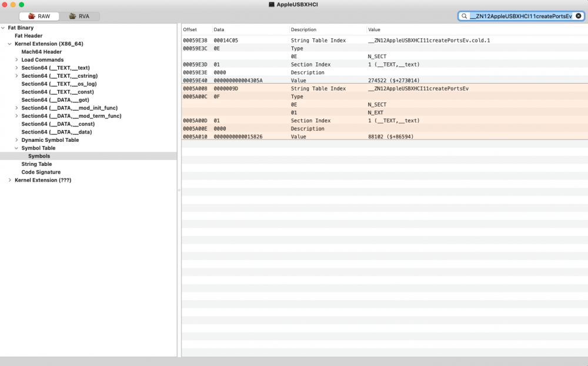Expand Section64 (__TEXT,__cstring) node
This screenshot has height=366, width=588.
(x=16, y=76)
